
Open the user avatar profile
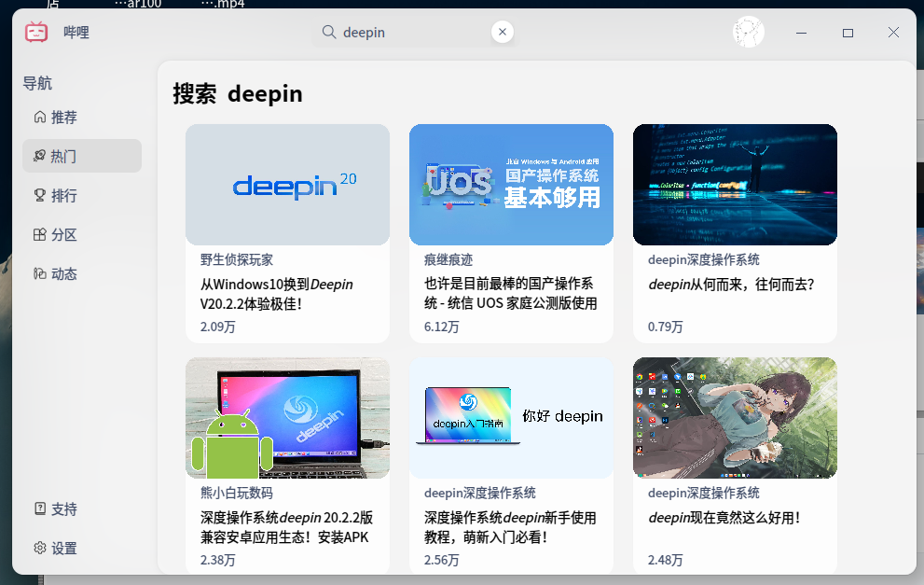pos(749,32)
